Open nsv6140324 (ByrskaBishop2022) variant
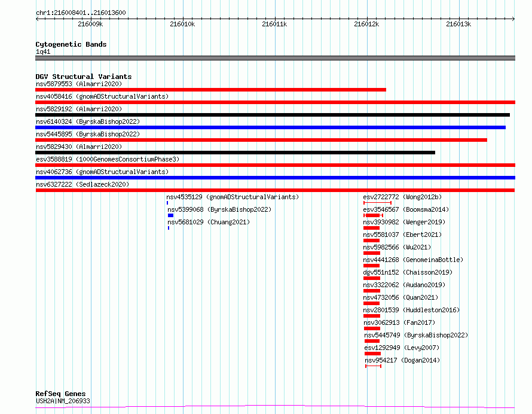The width and height of the screenshot is (532, 414). click(88, 121)
